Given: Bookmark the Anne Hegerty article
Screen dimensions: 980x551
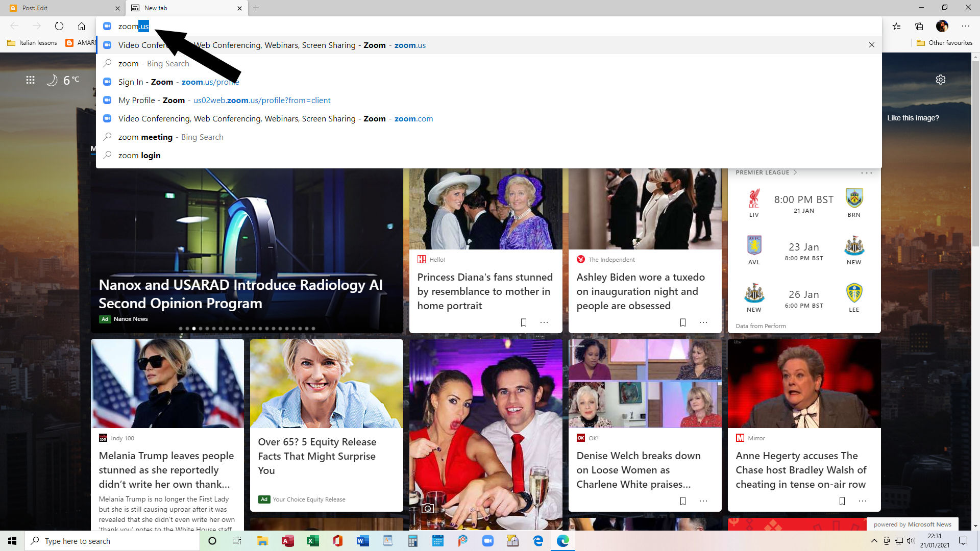Looking at the screenshot, I should click(842, 501).
